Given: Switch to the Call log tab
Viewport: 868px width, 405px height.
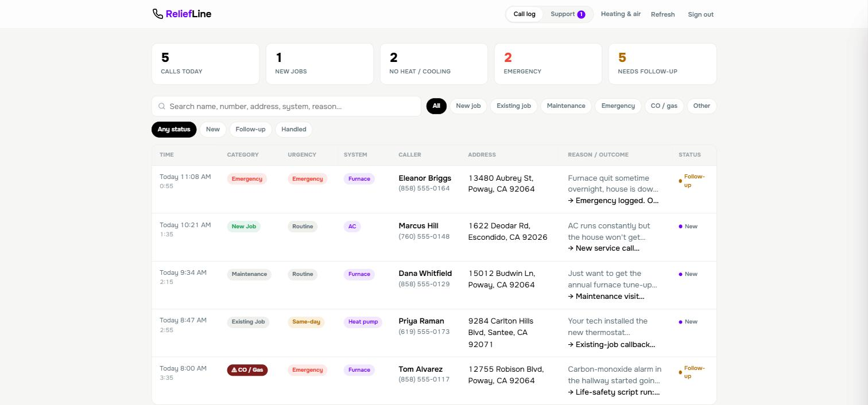Looking at the screenshot, I should [x=524, y=14].
